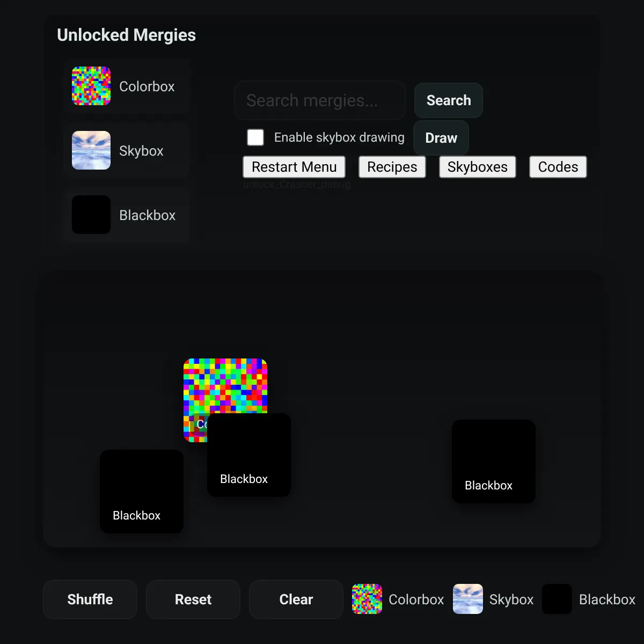644x644 pixels.
Task: Select the Blackbox icon in Unlocked Mergies
Action: [91, 215]
